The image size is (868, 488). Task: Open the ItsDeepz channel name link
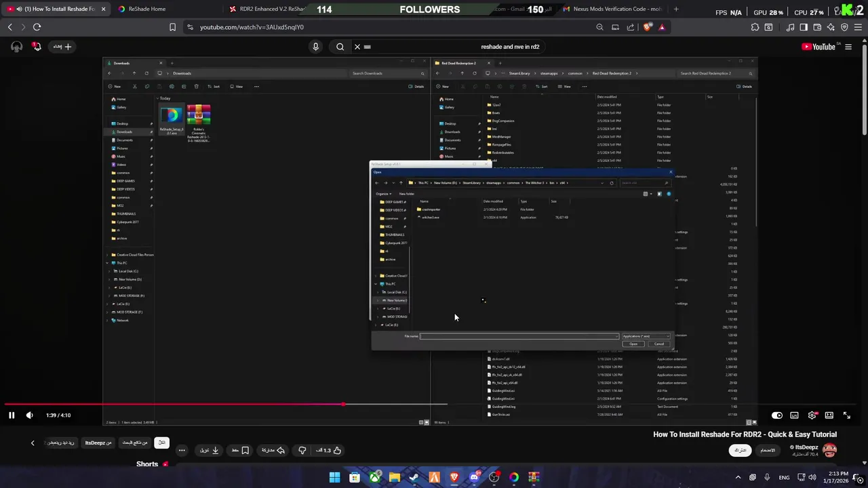(807, 447)
